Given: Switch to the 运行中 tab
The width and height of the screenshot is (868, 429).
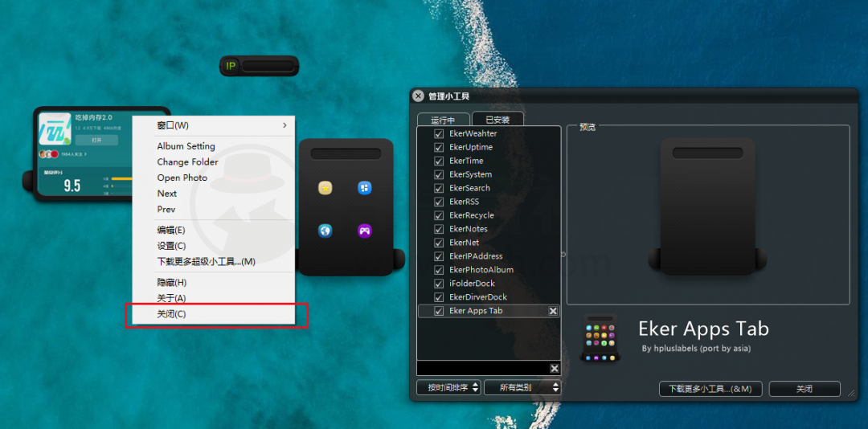Looking at the screenshot, I should click(x=443, y=120).
